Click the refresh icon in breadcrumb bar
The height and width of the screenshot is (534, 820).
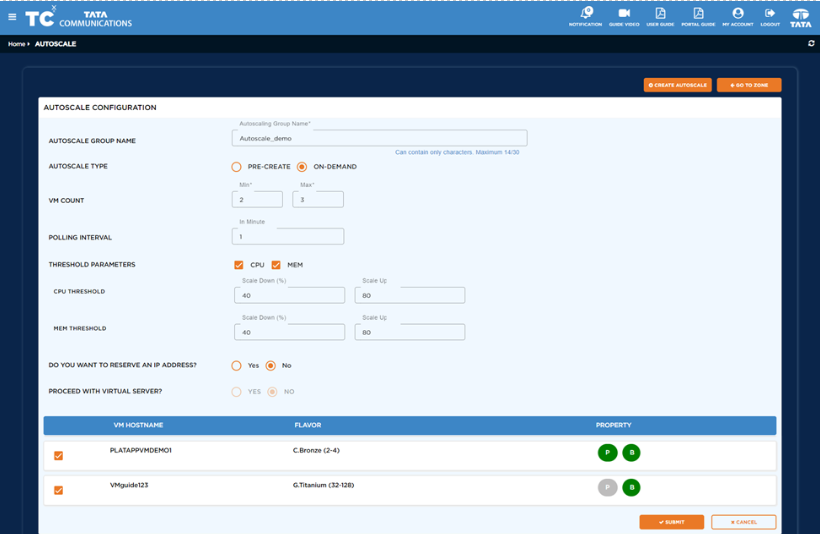click(811, 43)
